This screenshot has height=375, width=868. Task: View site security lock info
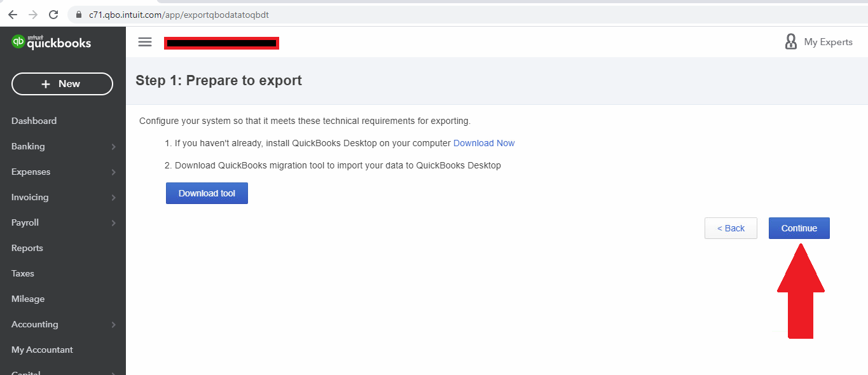coord(79,15)
